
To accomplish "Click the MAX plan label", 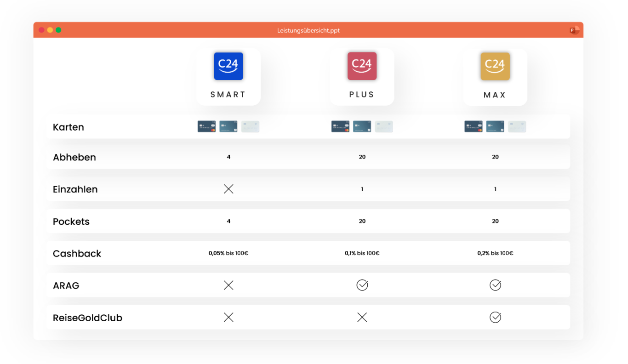I will pos(495,95).
